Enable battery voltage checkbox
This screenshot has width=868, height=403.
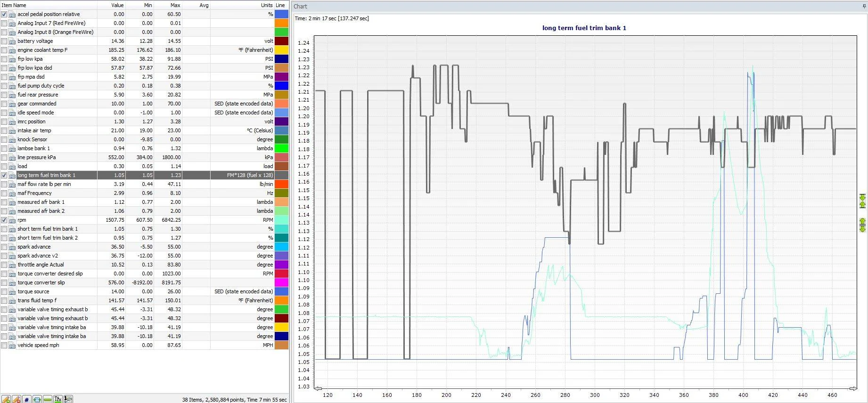(x=4, y=41)
